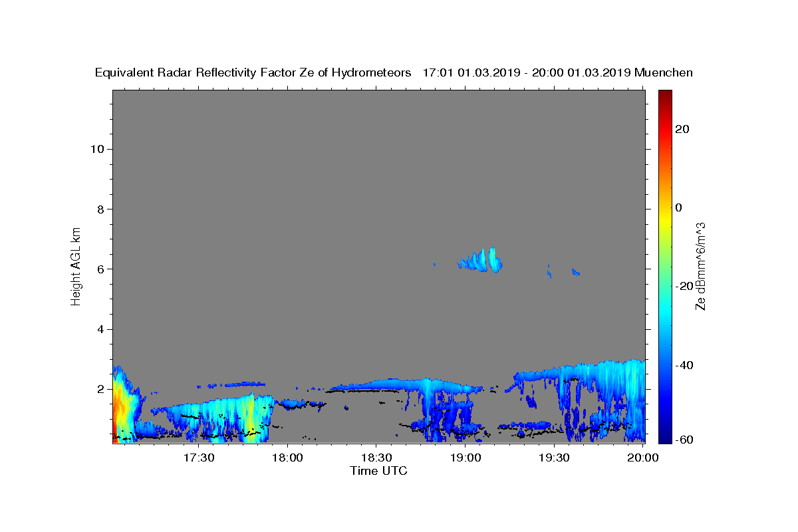
Task: Click the cloud layer near 20:00 at 2.5 km
Action: coord(625,379)
